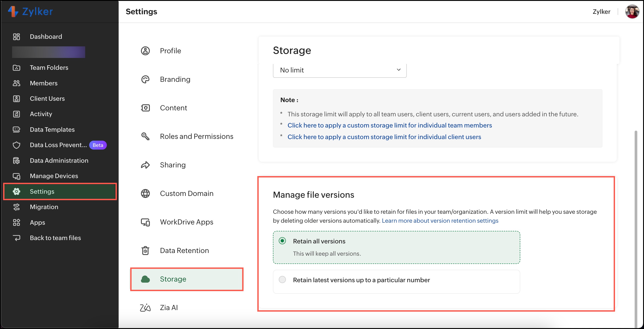This screenshot has width=644, height=329.
Task: Select Retain latest versions up to a particular number
Action: click(x=282, y=280)
